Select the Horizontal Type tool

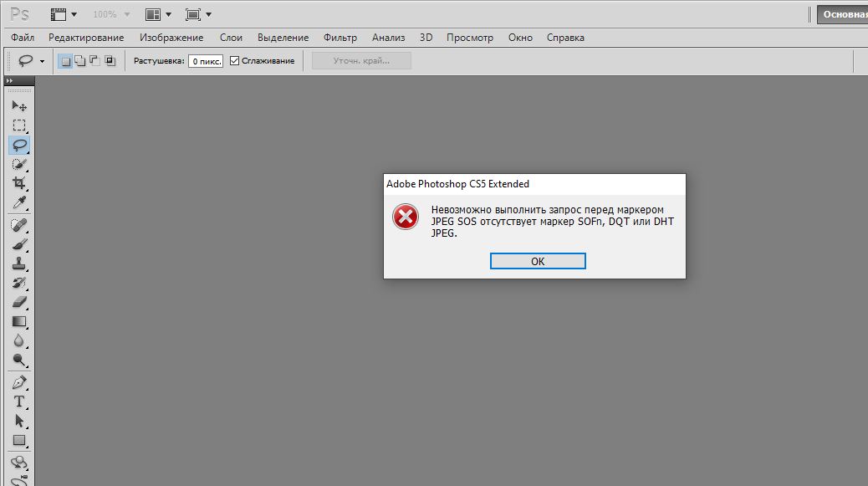pos(19,402)
